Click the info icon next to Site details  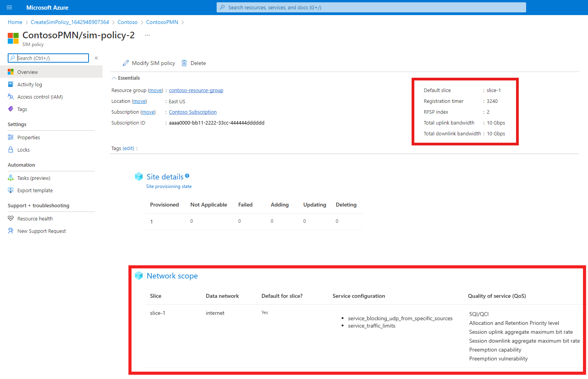187,176
